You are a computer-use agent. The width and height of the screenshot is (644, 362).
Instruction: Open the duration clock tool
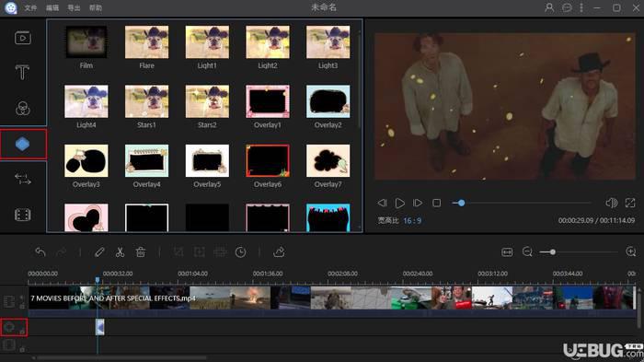241,252
